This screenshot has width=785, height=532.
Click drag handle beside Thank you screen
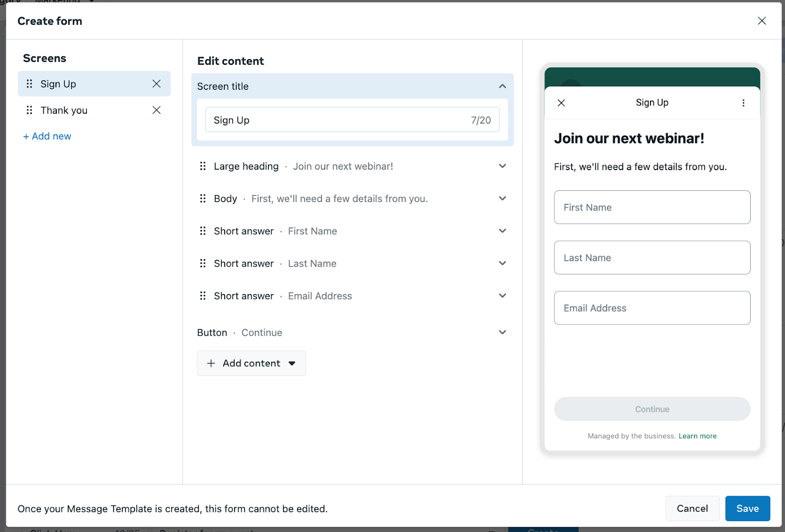(x=29, y=110)
